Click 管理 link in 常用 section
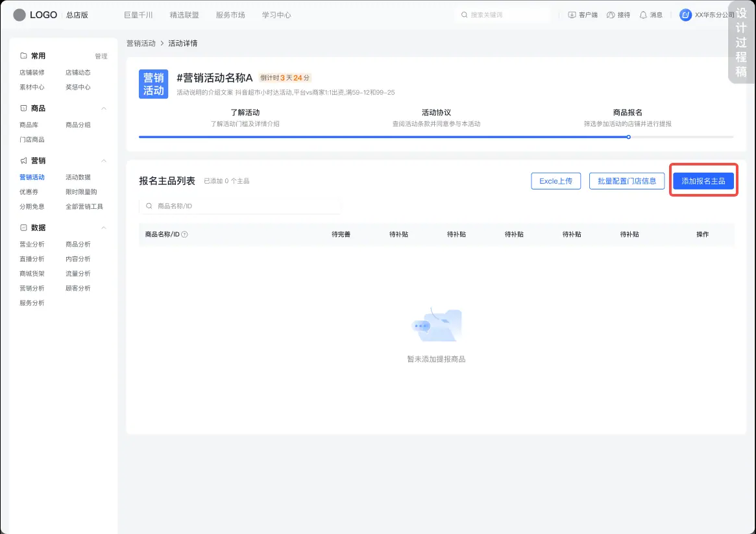Screen dimensions: 756x534 pyautogui.click(x=101, y=56)
